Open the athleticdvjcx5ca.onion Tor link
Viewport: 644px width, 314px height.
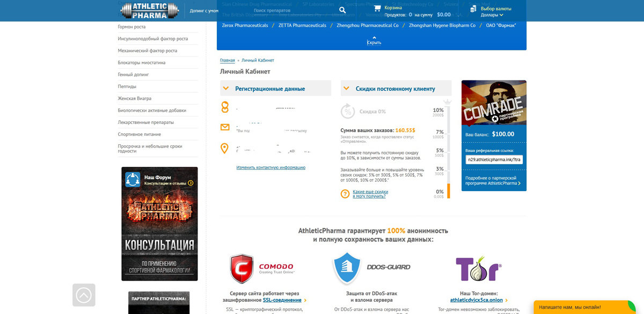[476, 301]
